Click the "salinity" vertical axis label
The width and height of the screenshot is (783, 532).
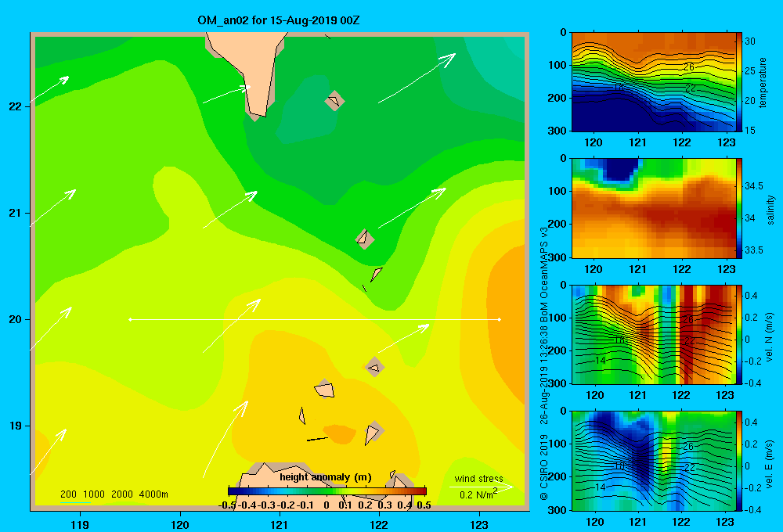click(770, 210)
